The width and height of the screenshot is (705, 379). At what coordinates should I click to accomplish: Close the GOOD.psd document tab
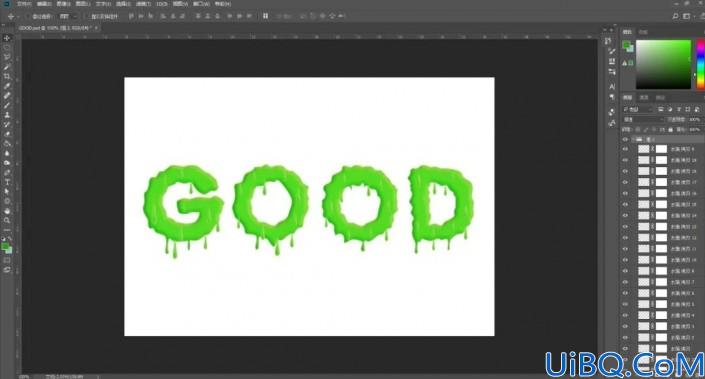[96, 28]
